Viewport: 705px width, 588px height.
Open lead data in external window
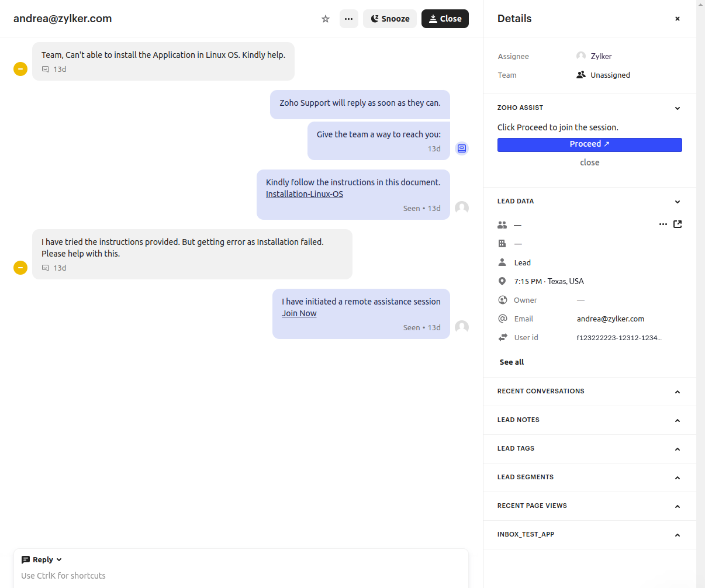pyautogui.click(x=678, y=224)
